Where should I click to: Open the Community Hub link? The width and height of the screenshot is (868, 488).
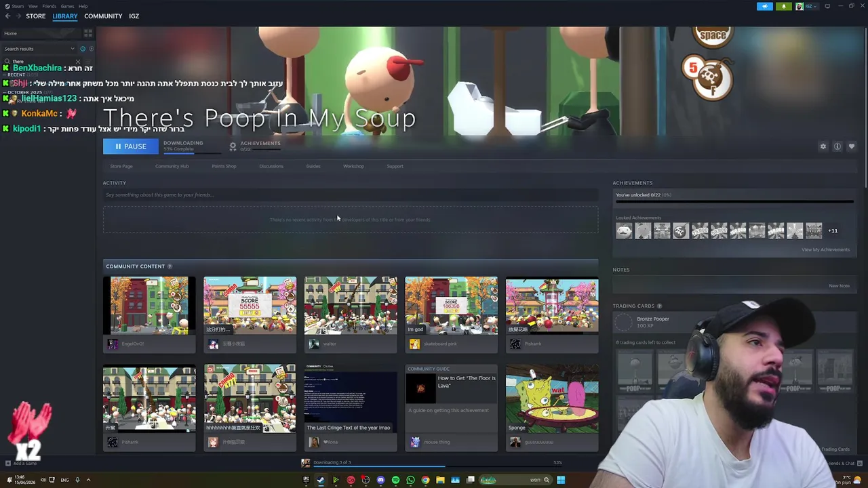coord(172,166)
